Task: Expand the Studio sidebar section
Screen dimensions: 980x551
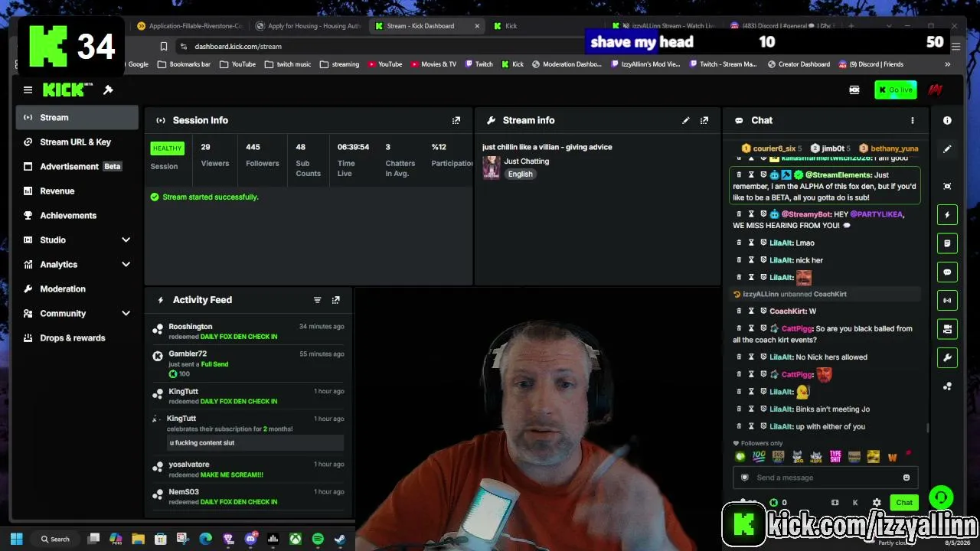Action: [x=126, y=240]
